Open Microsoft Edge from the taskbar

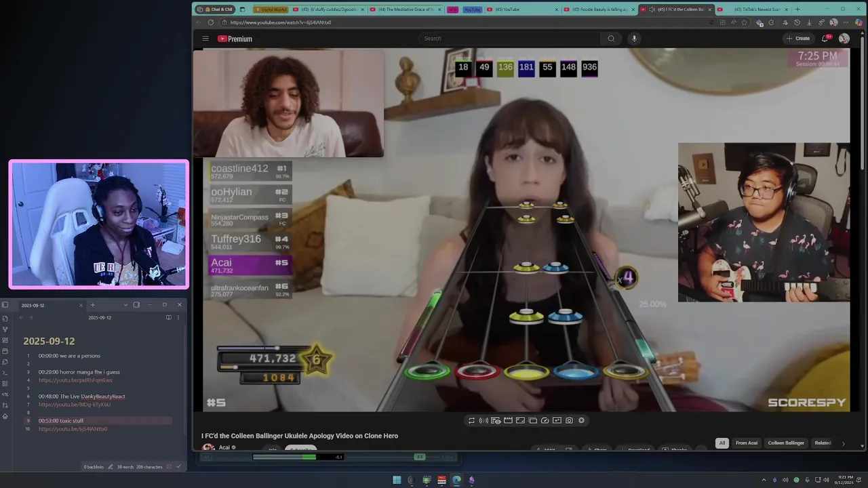click(456, 480)
